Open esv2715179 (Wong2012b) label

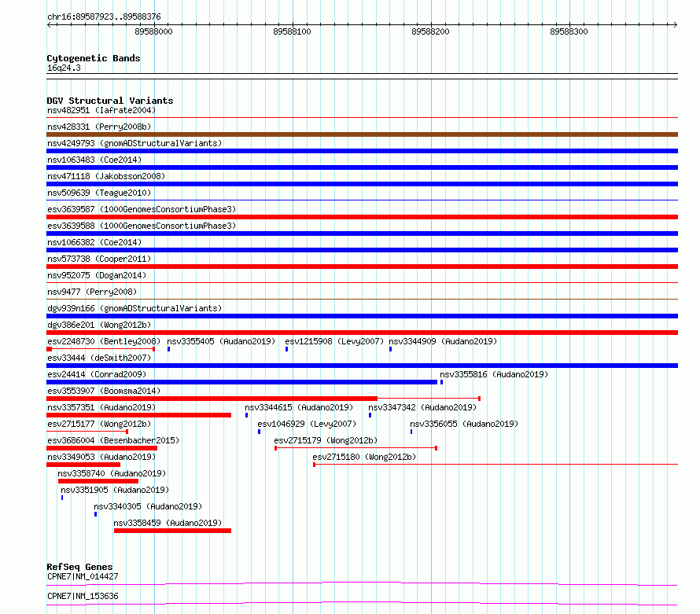tap(326, 440)
